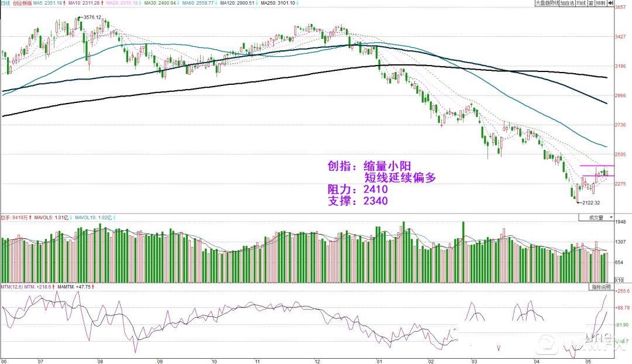Click the arrow icon at top-right toolbar end

610,4
